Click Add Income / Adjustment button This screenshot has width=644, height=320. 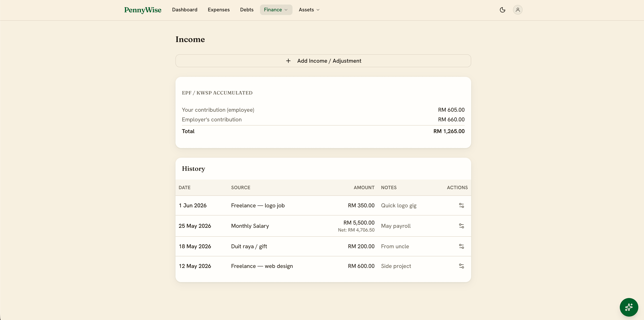pyautogui.click(x=323, y=61)
